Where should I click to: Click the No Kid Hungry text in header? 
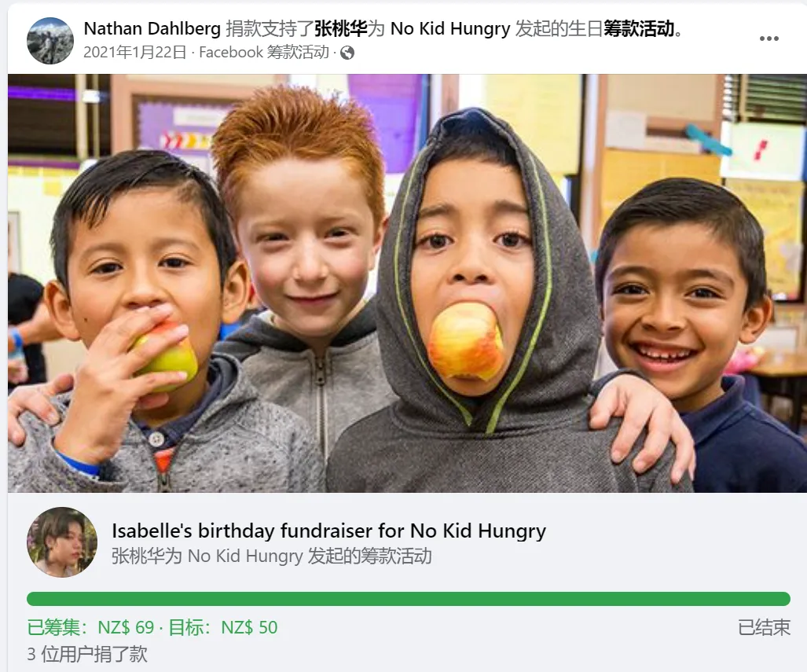[450, 28]
